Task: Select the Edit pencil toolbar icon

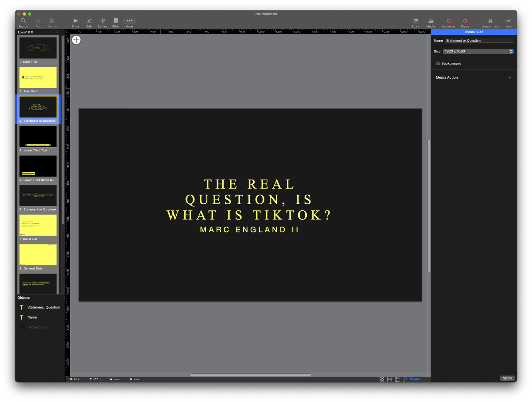Action: click(89, 22)
